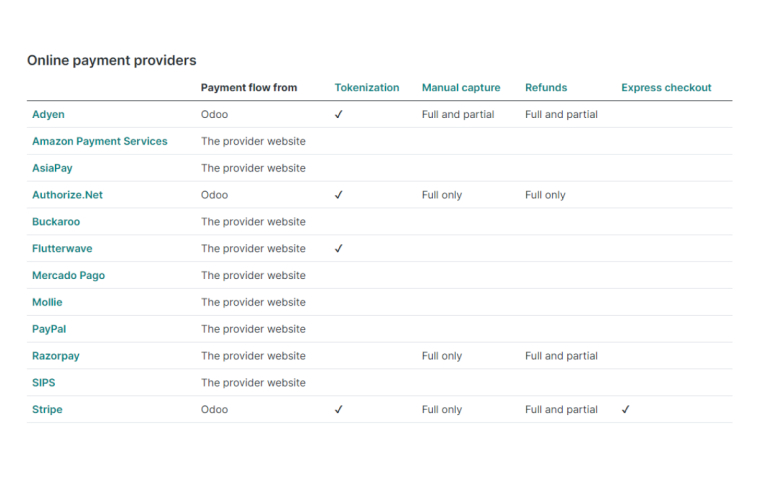Open the Authorize.Net link

(67, 195)
